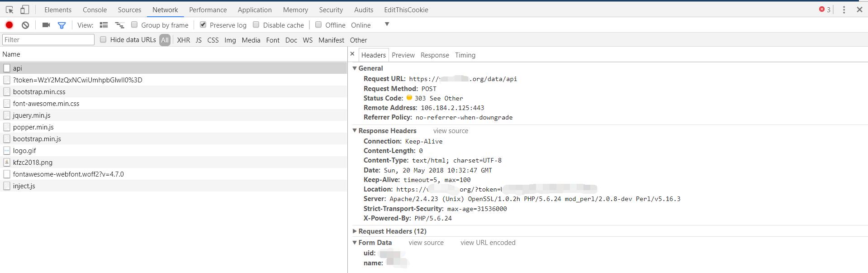Tick Hide data URLs checkbox
The width and height of the screenshot is (868, 273).
tap(103, 39)
